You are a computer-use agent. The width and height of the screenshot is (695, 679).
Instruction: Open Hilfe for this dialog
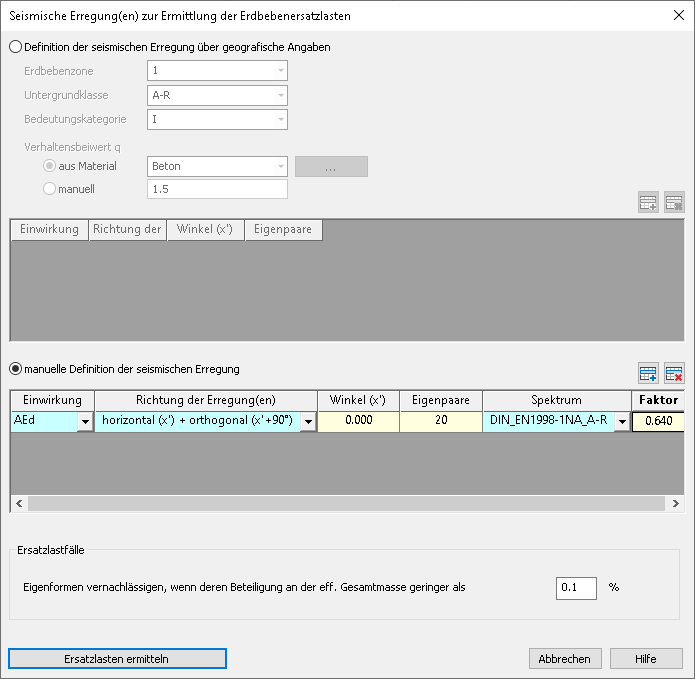pos(646,659)
